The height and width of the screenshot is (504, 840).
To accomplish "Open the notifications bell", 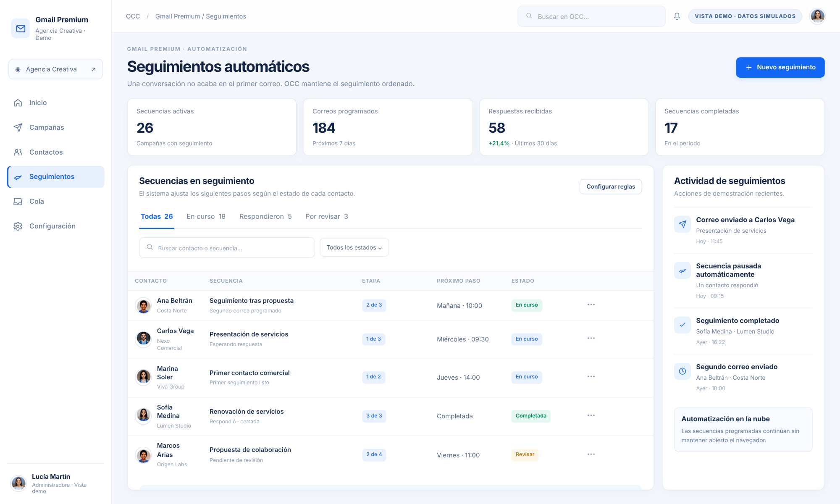I will pyautogui.click(x=677, y=16).
